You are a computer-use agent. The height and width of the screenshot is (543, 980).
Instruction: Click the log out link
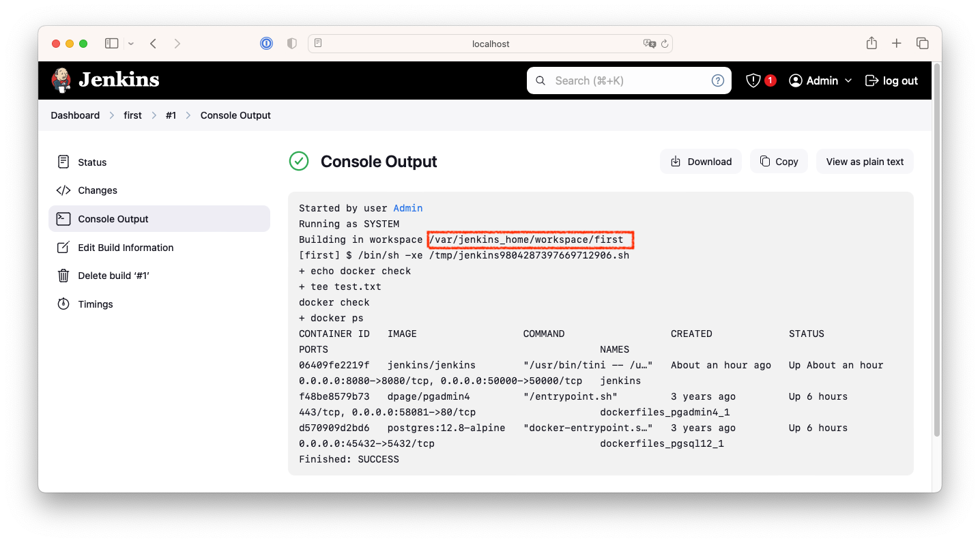point(892,80)
